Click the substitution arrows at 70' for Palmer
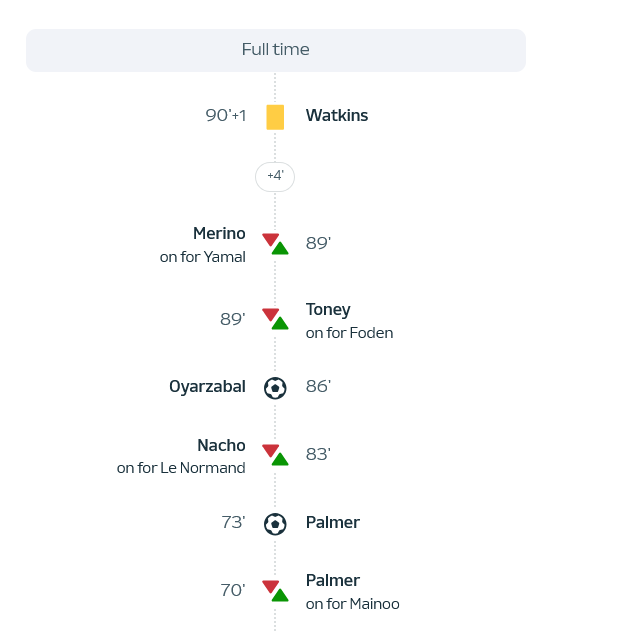The height and width of the screenshot is (632, 617). click(275, 591)
